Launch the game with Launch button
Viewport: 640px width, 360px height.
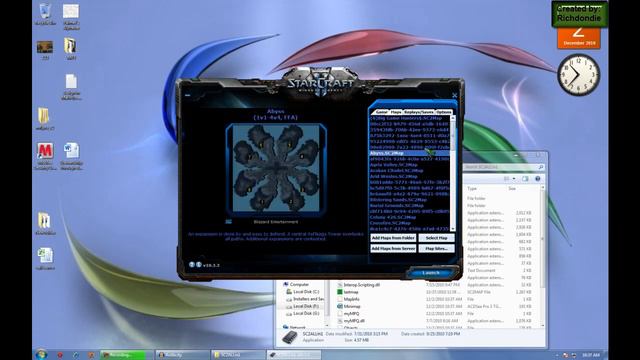tap(431, 273)
